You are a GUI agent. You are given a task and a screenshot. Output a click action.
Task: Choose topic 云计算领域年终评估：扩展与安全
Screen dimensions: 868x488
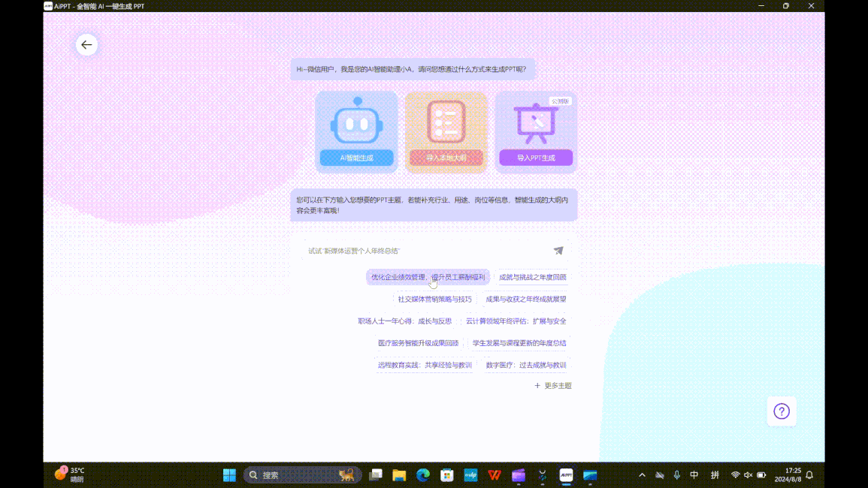[x=516, y=321]
